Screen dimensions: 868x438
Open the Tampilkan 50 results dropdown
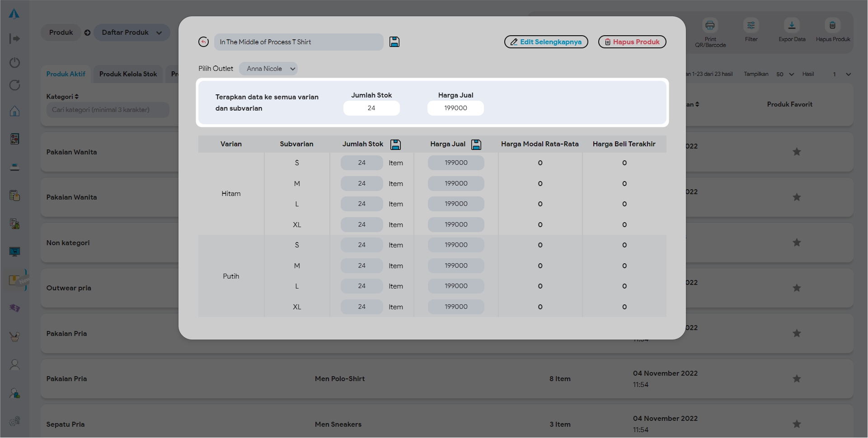click(x=785, y=74)
